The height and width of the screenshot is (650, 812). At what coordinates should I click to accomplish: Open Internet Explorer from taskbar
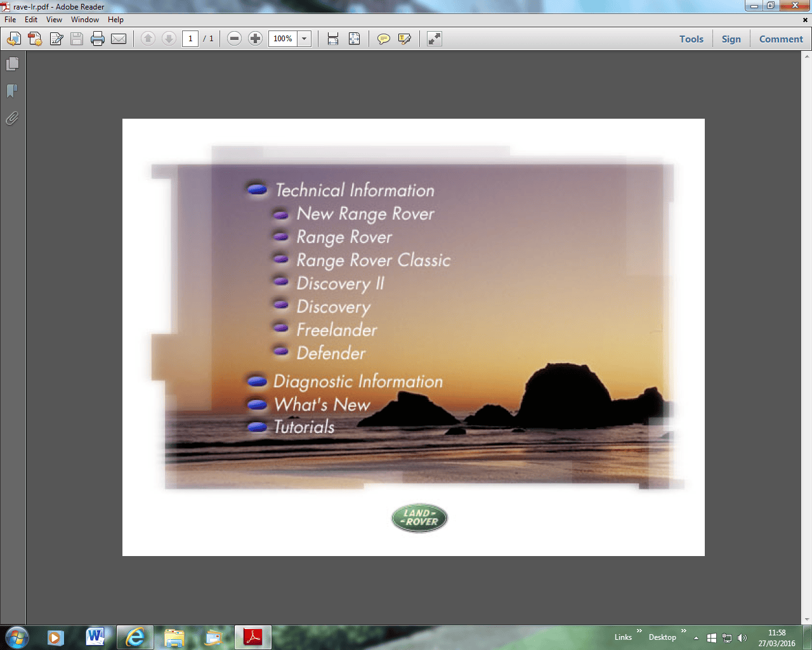(134, 637)
